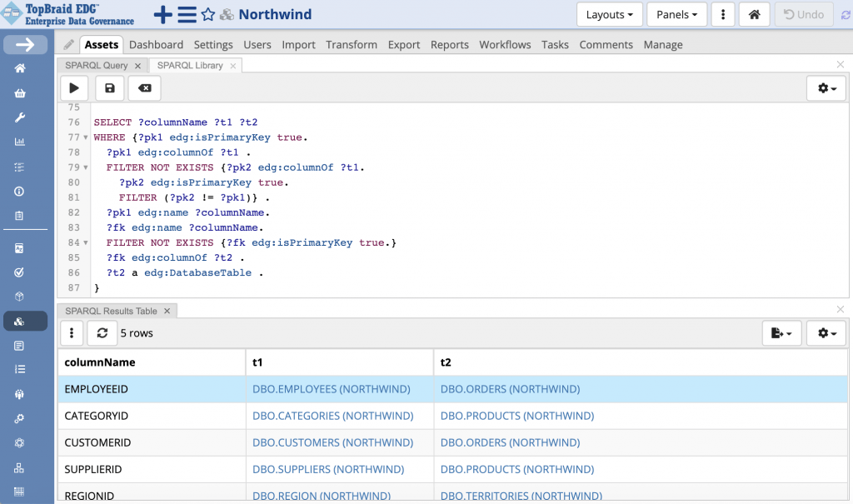Click the pencil edit icon beside Assets
This screenshot has height=504, width=853.
coord(68,45)
